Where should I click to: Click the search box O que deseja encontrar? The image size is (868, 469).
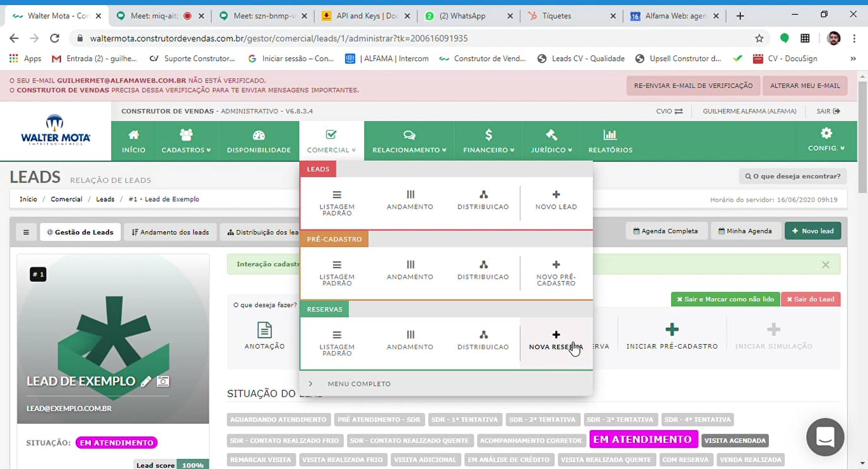click(793, 177)
